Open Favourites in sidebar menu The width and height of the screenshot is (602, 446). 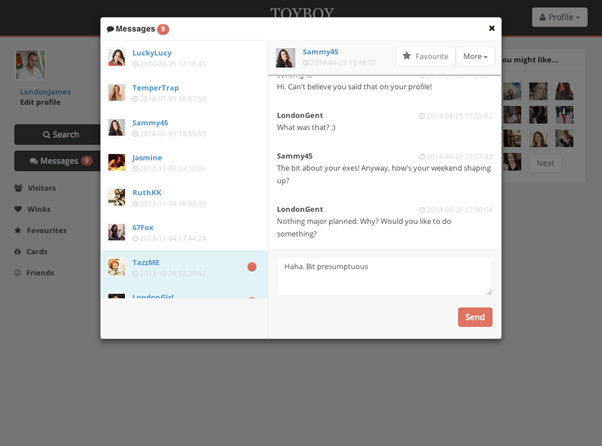(46, 230)
